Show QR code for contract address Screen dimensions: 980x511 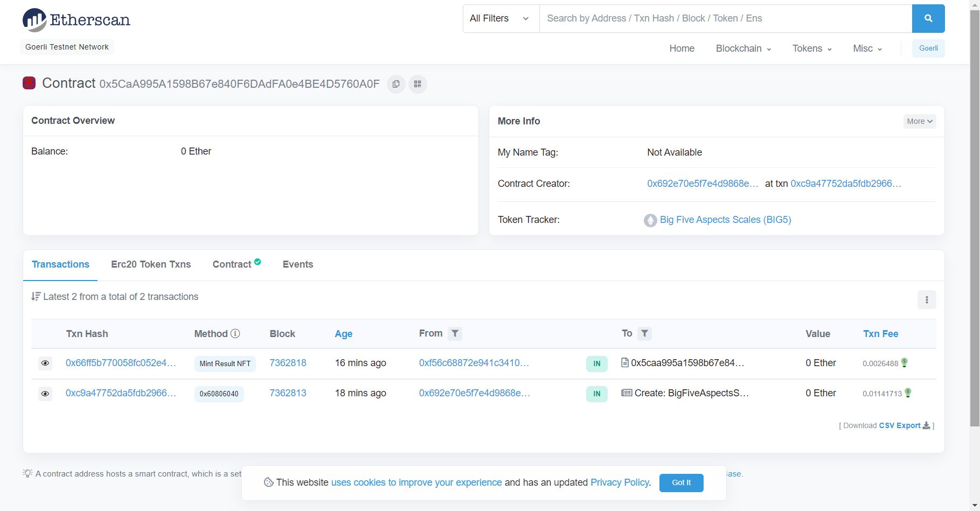pyautogui.click(x=418, y=84)
